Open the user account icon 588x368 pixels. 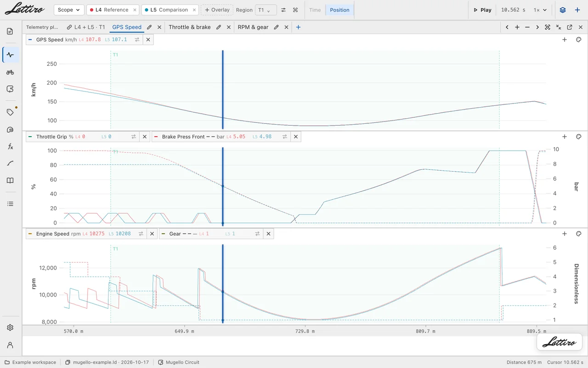click(10, 345)
